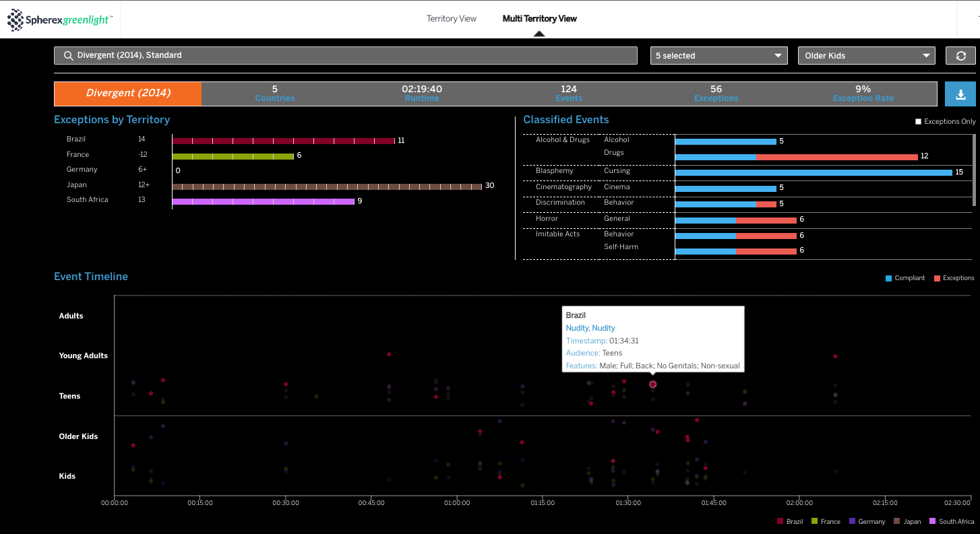Click the magnifier icon in the search field
Screen dimensions: 980x534
pos(68,55)
